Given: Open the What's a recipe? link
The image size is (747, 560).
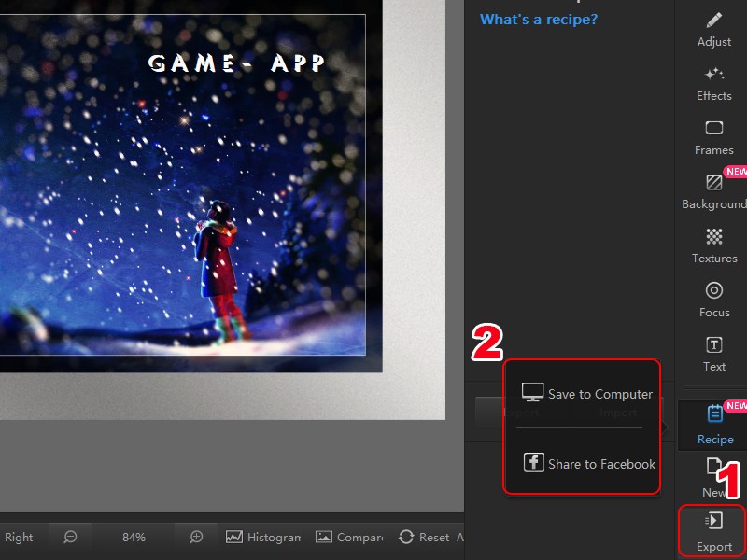Looking at the screenshot, I should [x=539, y=20].
